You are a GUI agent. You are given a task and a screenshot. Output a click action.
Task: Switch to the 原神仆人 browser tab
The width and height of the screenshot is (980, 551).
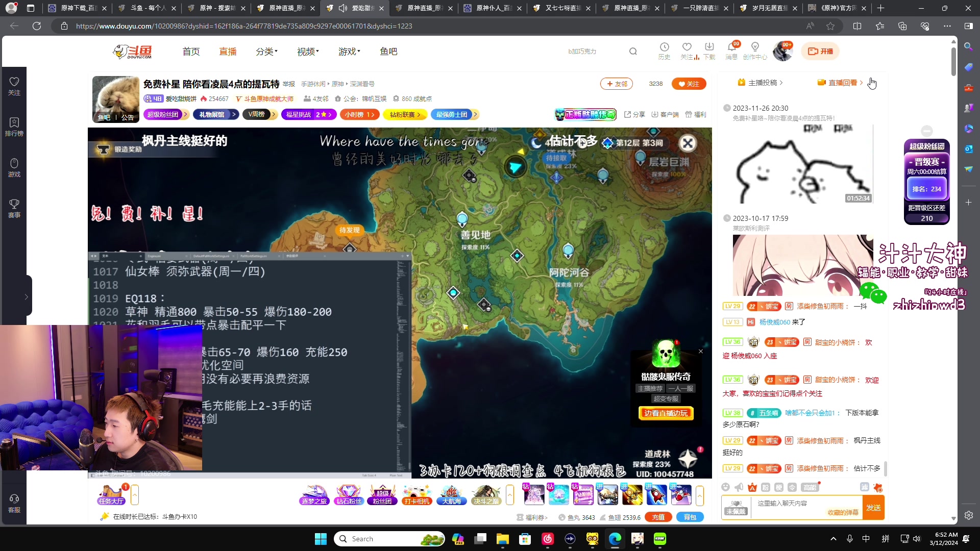pyautogui.click(x=493, y=8)
